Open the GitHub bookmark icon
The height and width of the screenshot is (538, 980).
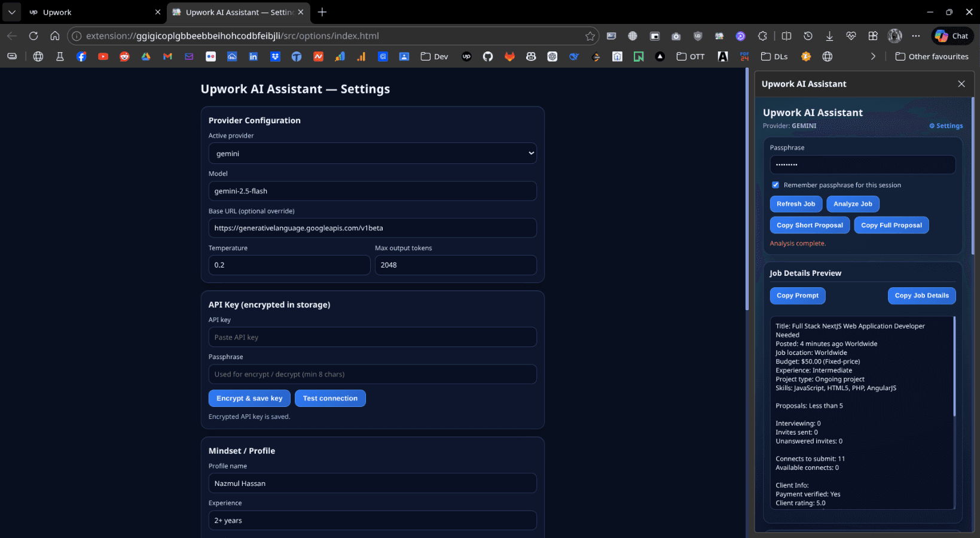pyautogui.click(x=488, y=56)
